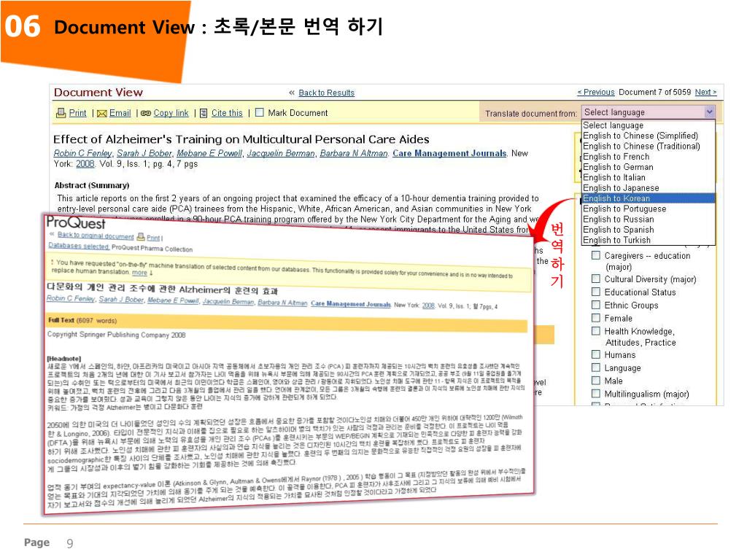The width and height of the screenshot is (747, 560).
Task: Select English to Spanish option
Action: 649,230
